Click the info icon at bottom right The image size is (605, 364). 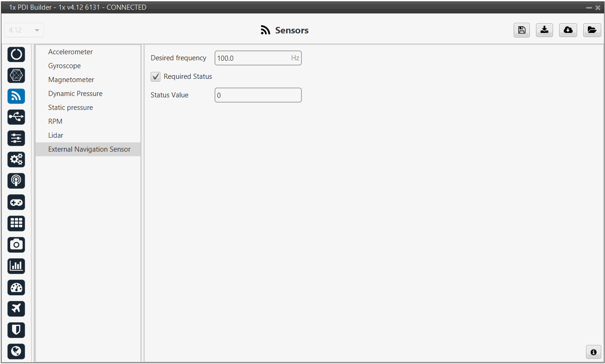click(x=593, y=352)
